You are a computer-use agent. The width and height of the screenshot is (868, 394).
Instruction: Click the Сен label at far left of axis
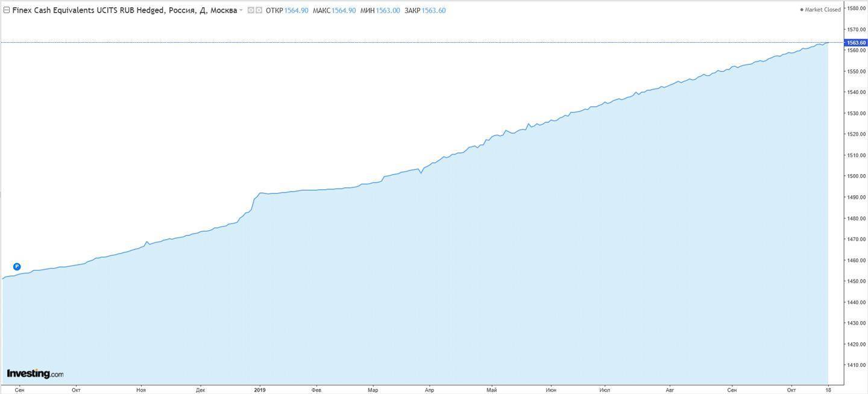19,389
